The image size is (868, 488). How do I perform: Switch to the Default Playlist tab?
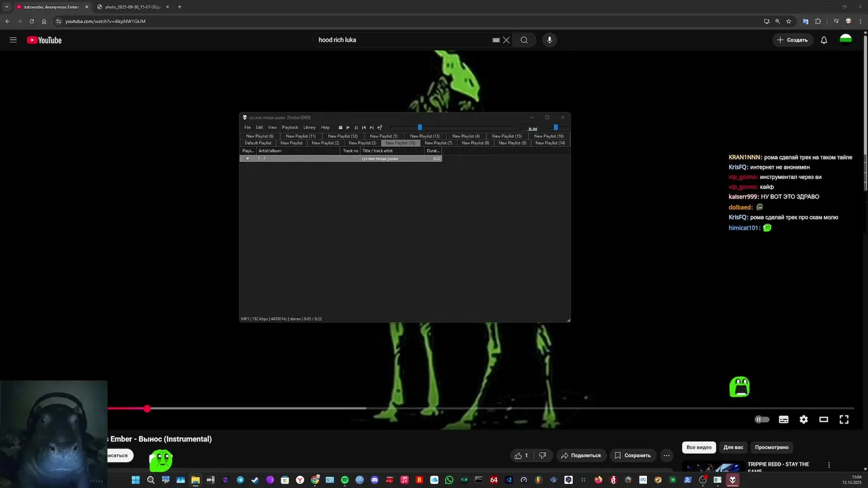click(258, 143)
